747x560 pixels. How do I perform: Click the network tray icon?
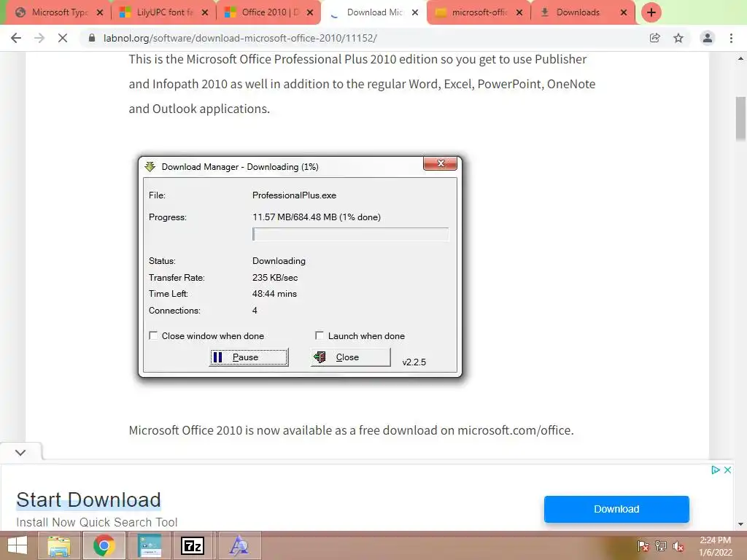[661, 546]
